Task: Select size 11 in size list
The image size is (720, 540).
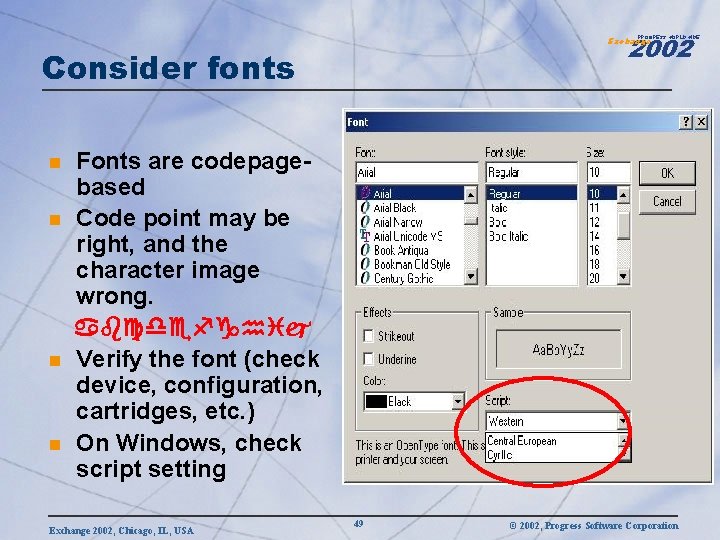Action: tap(602, 208)
